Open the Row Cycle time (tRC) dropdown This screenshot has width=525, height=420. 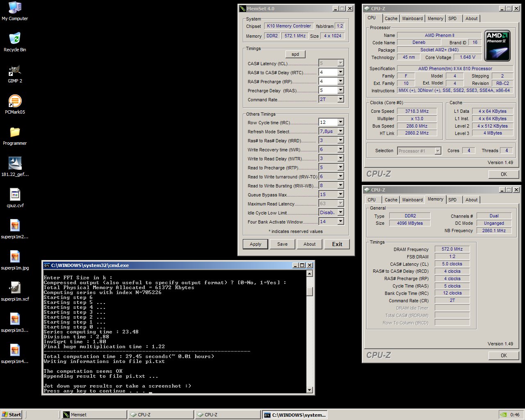(340, 122)
